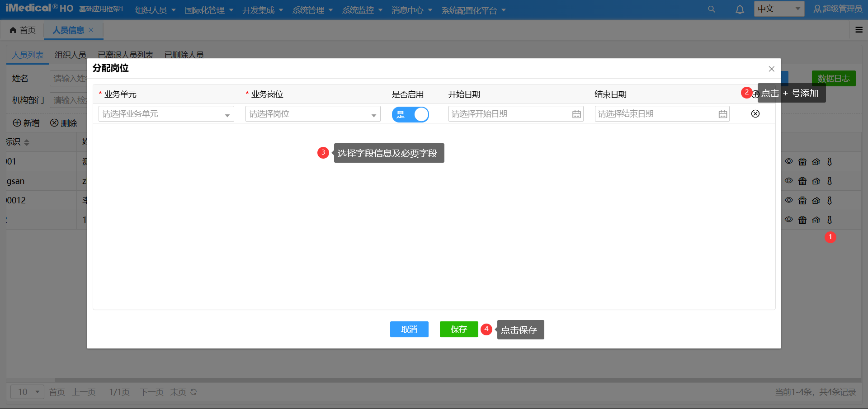This screenshot has height=409, width=868.
Task: Click the remove row circle-x icon
Action: (x=755, y=114)
